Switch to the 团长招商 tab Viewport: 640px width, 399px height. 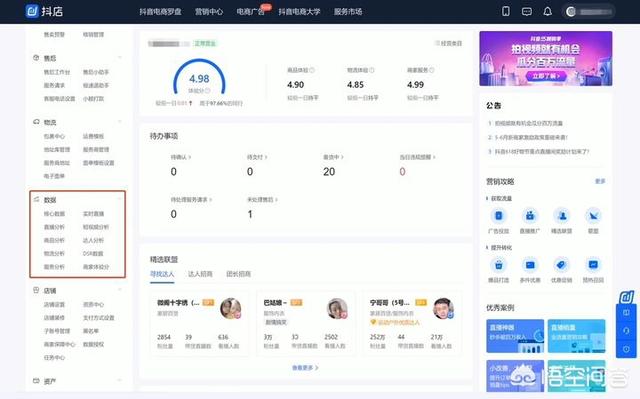pyautogui.click(x=238, y=274)
